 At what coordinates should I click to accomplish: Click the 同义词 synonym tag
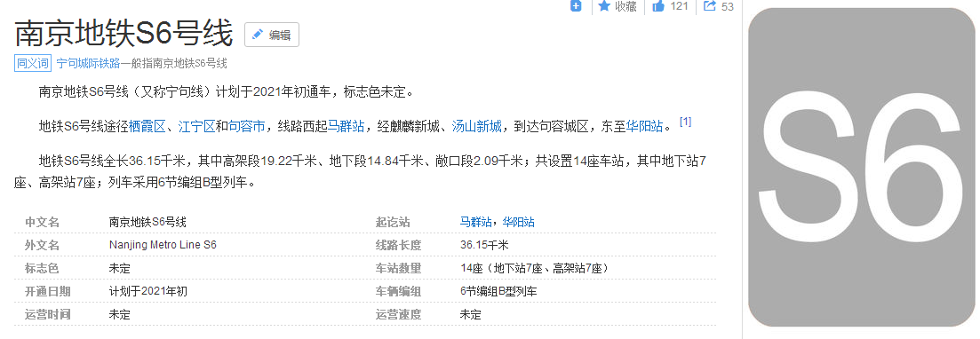click(33, 63)
